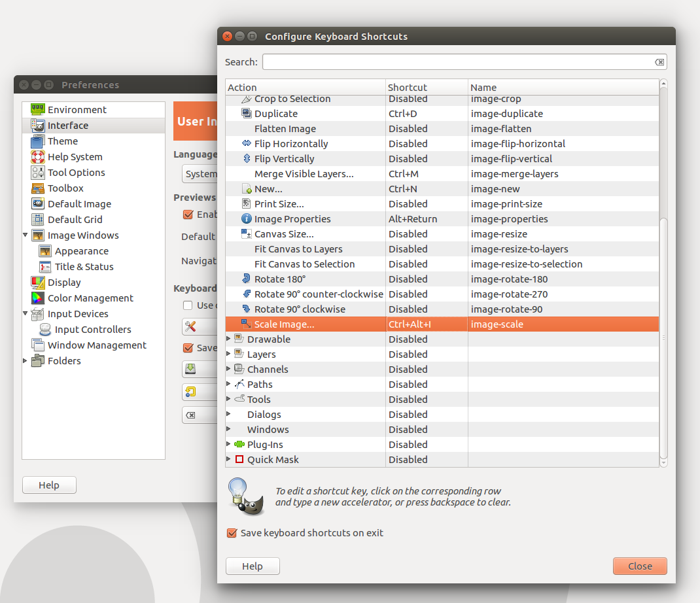This screenshot has height=603, width=700.
Task: Select Tool Options icon in Preferences
Action: click(37, 173)
